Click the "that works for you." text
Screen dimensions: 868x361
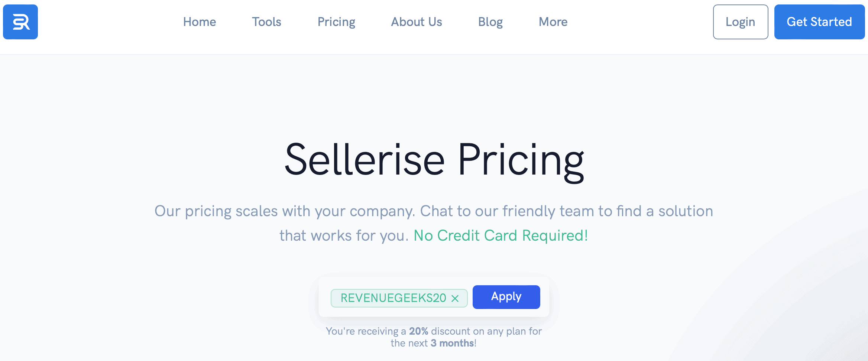344,235
